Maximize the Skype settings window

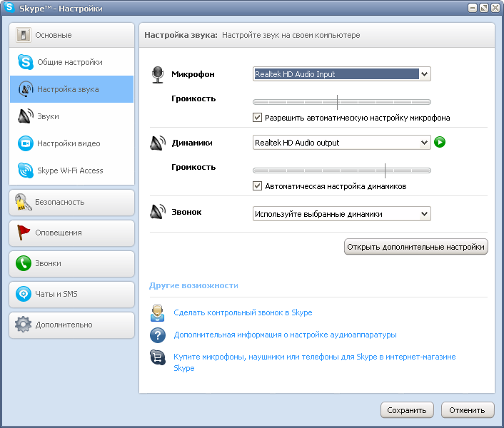[484, 8]
